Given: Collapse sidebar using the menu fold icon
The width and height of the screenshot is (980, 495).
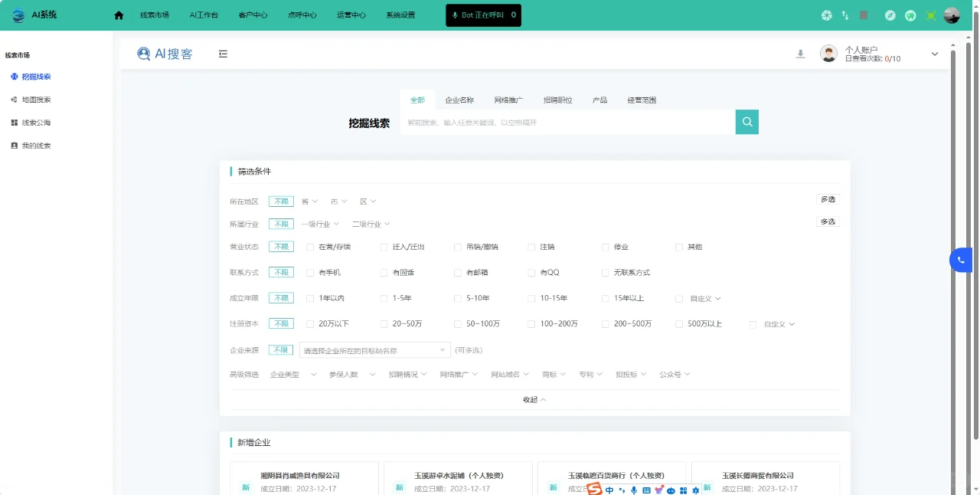Looking at the screenshot, I should click(x=223, y=54).
